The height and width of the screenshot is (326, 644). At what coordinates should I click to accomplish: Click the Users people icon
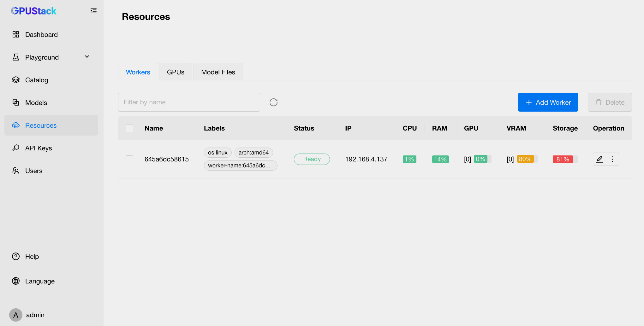(x=16, y=171)
